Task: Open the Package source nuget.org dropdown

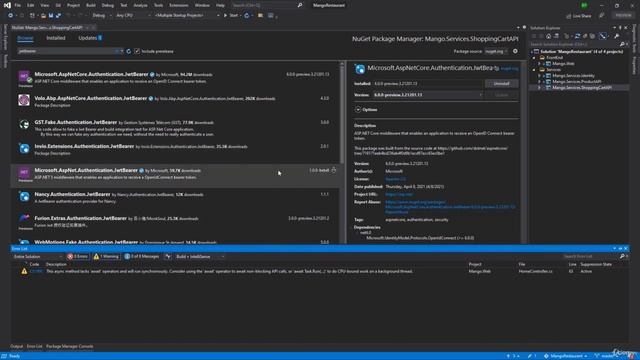Action: click(496, 51)
